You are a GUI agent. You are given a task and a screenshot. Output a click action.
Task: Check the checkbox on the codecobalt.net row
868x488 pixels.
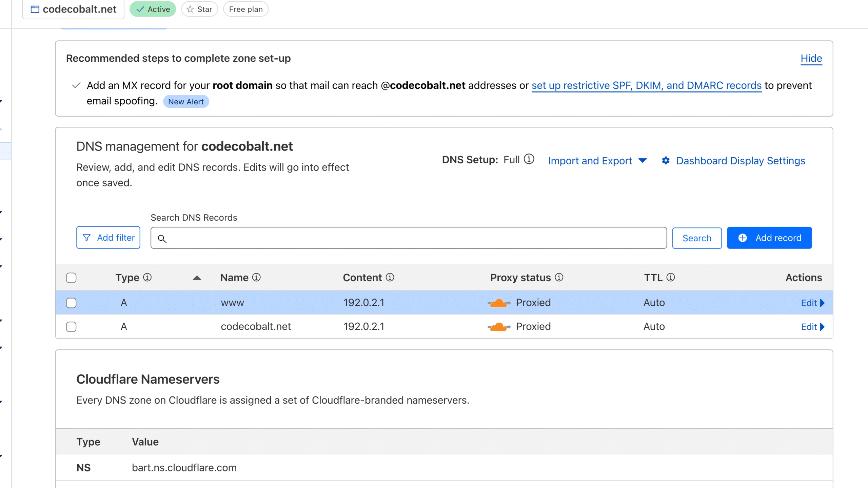pyautogui.click(x=71, y=327)
